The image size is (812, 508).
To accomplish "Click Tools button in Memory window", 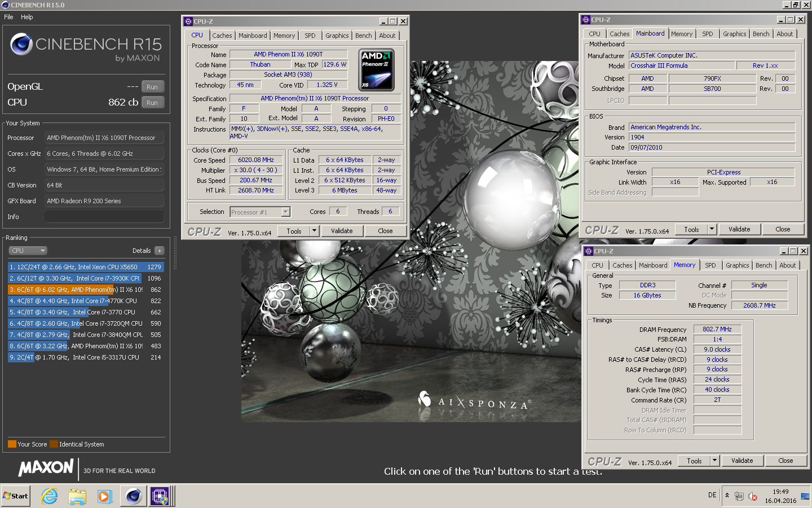I will coord(695,461).
